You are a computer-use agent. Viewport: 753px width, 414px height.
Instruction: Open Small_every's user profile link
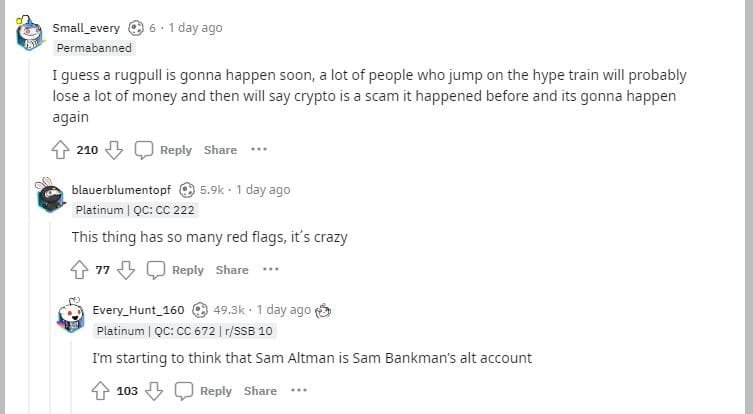coord(85,28)
